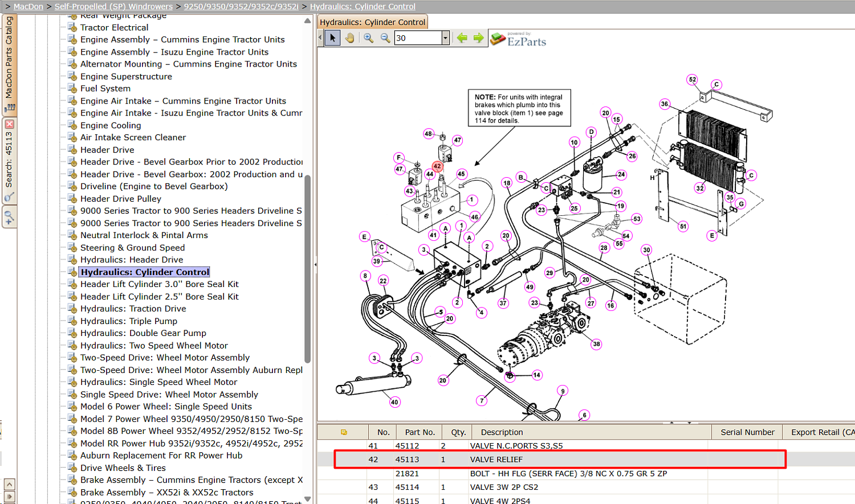Open Engine Cooling tree item
Image resolution: width=855 pixels, height=504 pixels.
pyautogui.click(x=111, y=125)
